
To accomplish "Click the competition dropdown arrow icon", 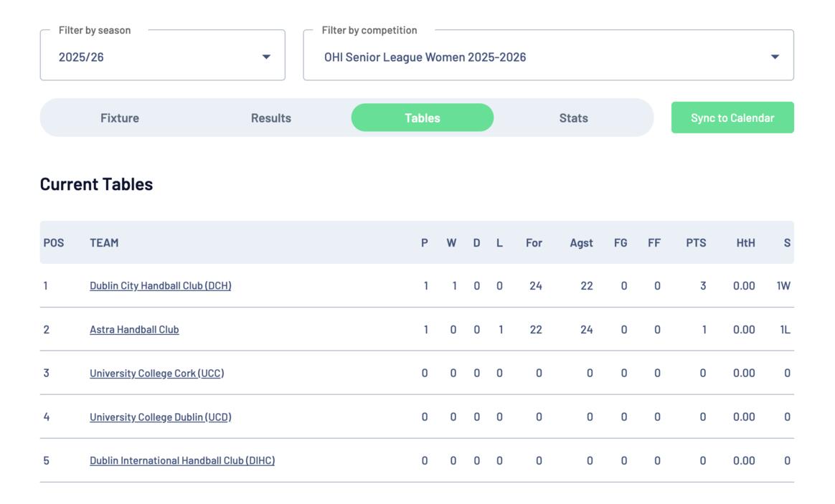I will [775, 57].
